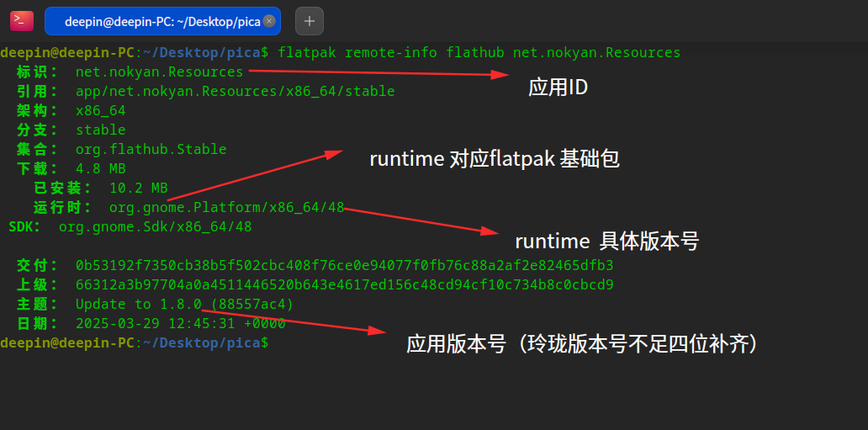Click the stable value beside 分支
The width and height of the screenshot is (868, 430).
[x=100, y=130]
